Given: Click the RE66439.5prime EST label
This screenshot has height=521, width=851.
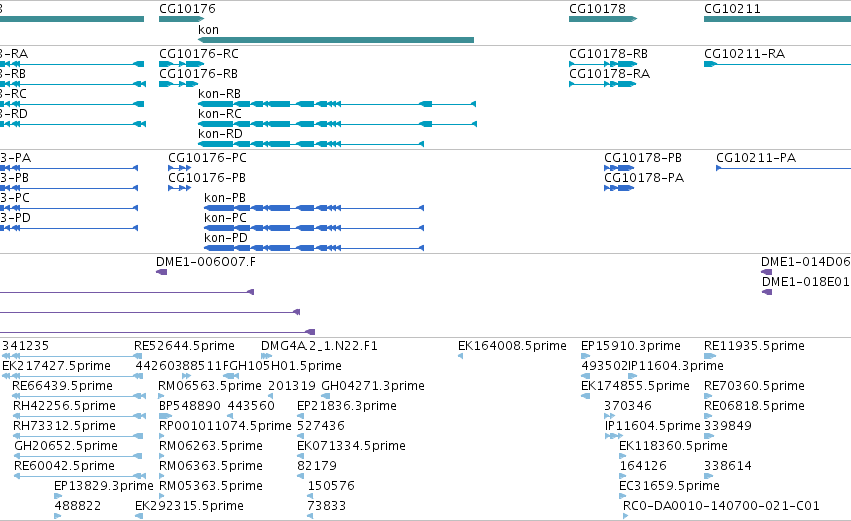Looking at the screenshot, I should 62,386.
